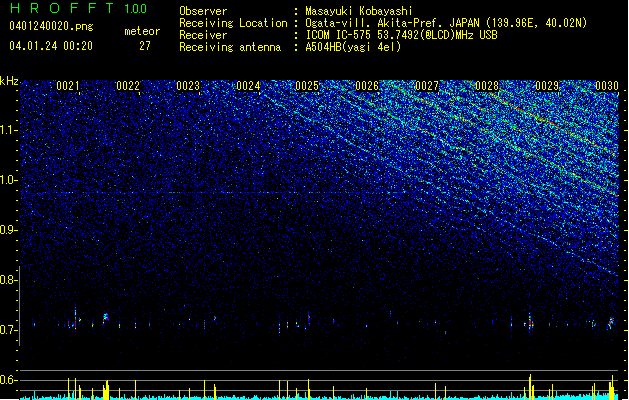Click time marker 0024
Image resolution: width=629 pixels, height=400 pixels.
(x=248, y=86)
